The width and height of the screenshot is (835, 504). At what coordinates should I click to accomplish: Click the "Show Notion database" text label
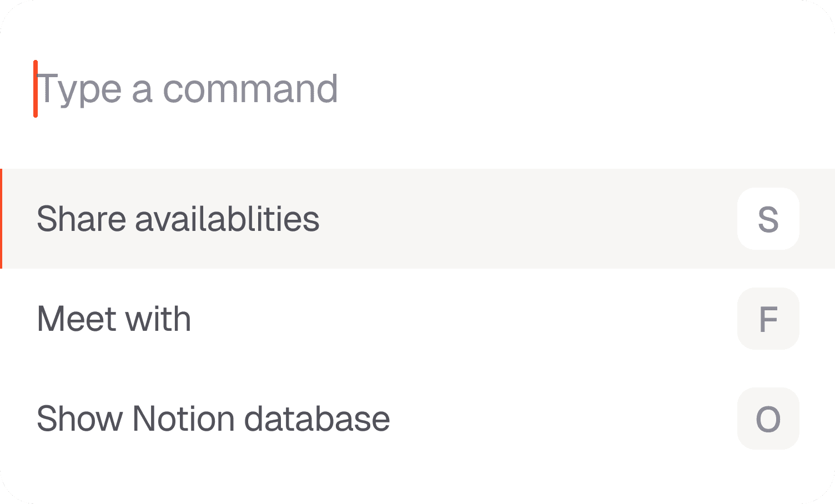click(x=213, y=419)
